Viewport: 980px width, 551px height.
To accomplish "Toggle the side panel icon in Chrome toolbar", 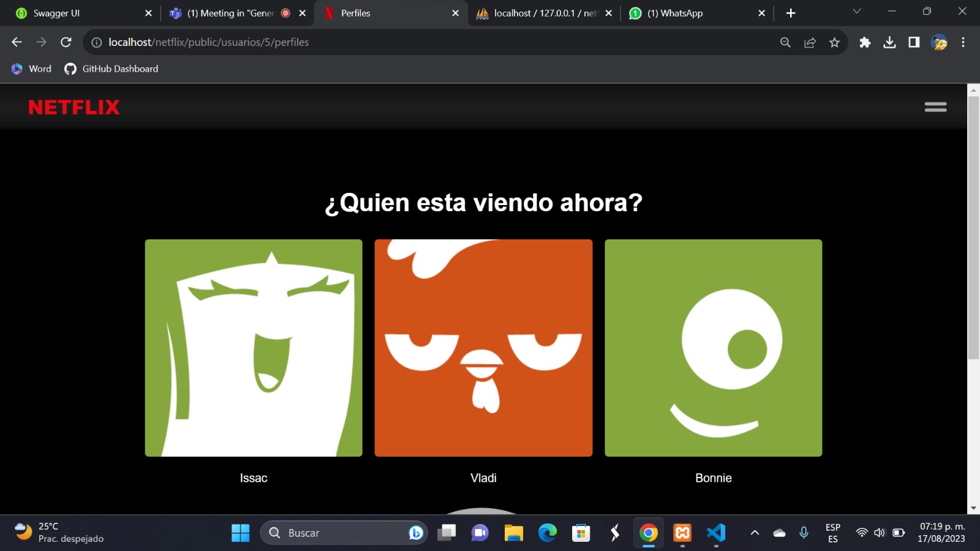I will tap(914, 42).
